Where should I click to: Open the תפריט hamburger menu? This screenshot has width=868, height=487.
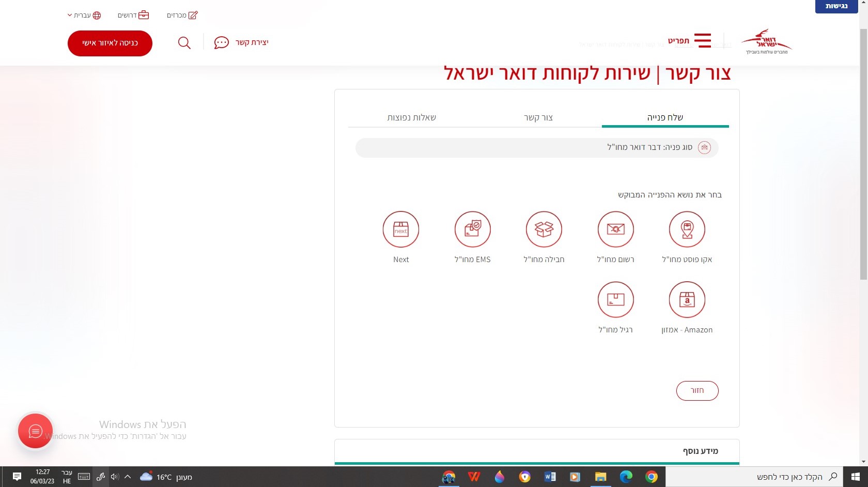pos(702,40)
